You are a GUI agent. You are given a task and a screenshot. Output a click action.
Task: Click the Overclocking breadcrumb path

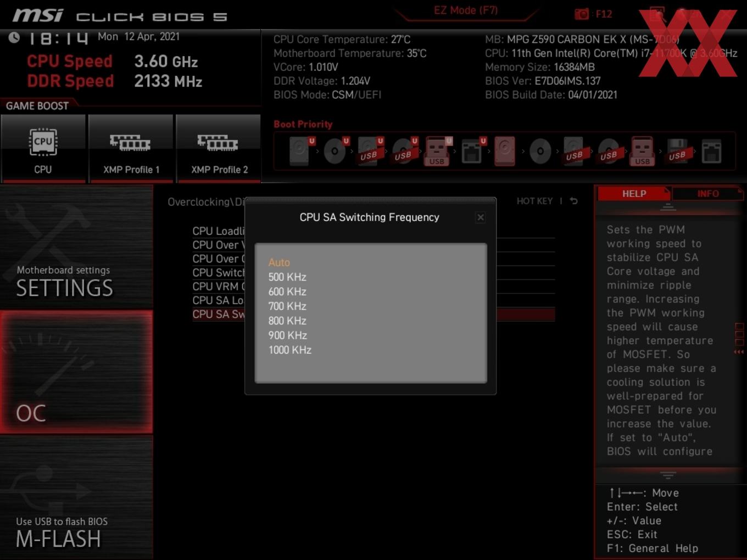(x=206, y=202)
